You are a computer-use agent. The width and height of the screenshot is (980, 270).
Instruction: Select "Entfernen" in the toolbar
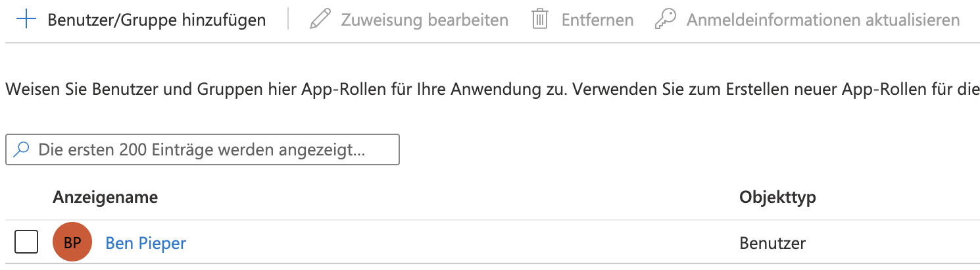[597, 20]
